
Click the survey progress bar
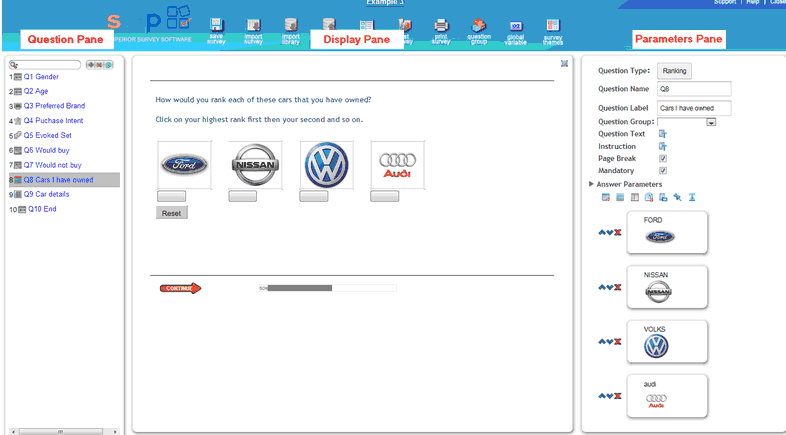(327, 288)
